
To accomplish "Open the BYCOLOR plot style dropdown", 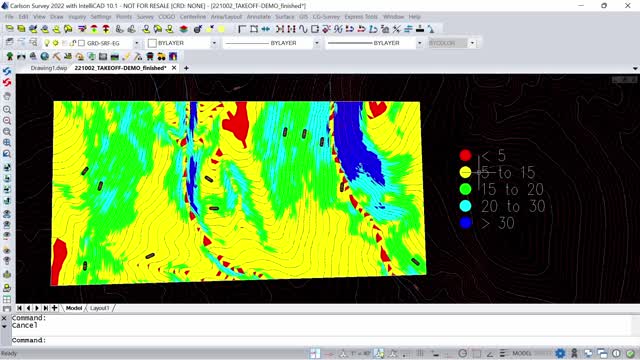I will click(472, 43).
